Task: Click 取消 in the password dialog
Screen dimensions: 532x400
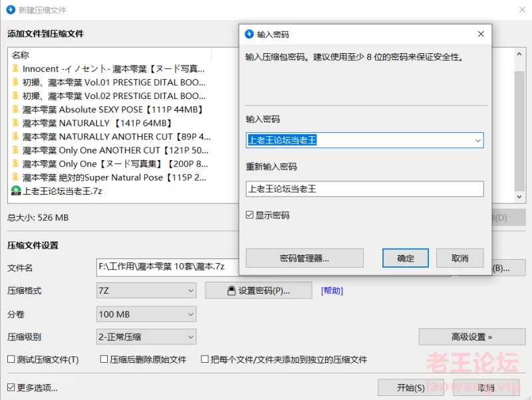Action: (460, 258)
